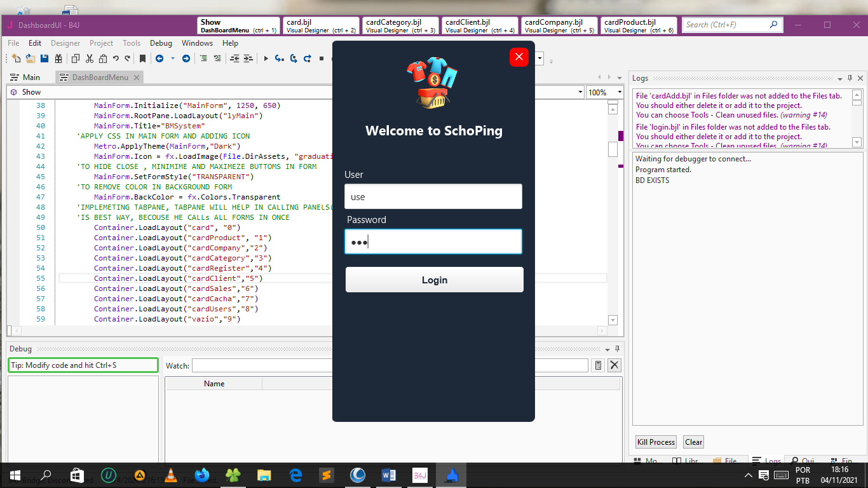The width and height of the screenshot is (868, 488).
Task: Click the Block Uncomment toolbar icon
Action: click(x=217, y=58)
